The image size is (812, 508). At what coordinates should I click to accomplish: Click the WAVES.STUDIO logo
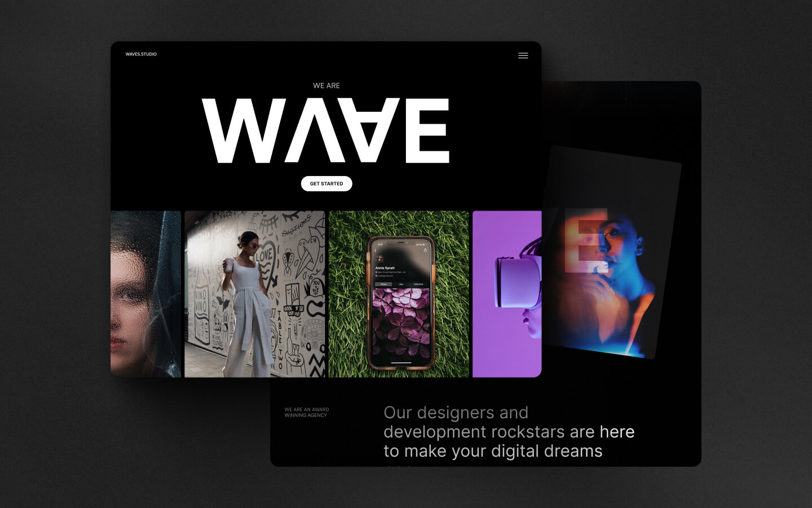pos(141,54)
